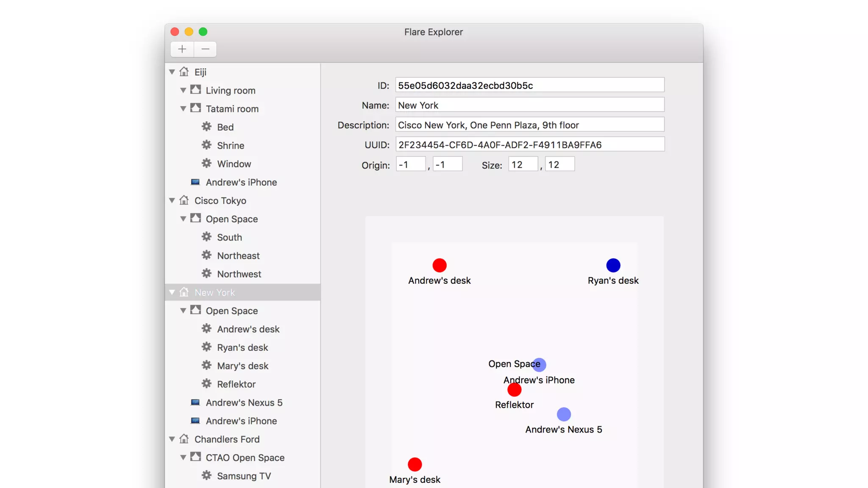The height and width of the screenshot is (488, 868).
Task: Click the plus add button in toolbar
Action: click(x=182, y=49)
